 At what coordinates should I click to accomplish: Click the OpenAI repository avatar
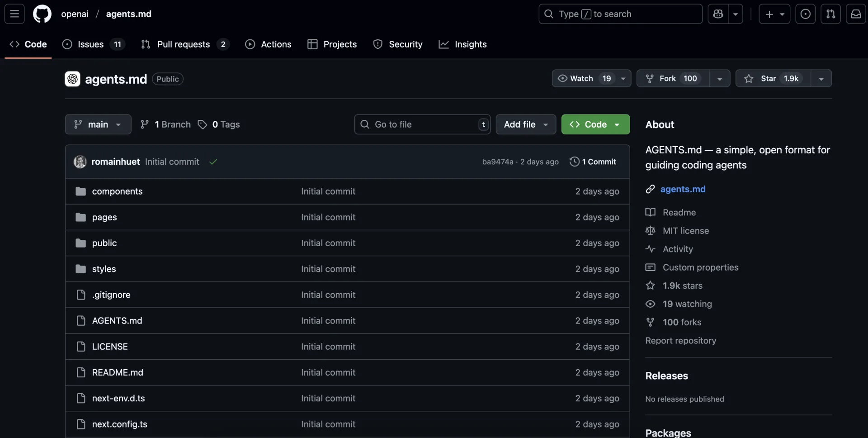point(72,79)
